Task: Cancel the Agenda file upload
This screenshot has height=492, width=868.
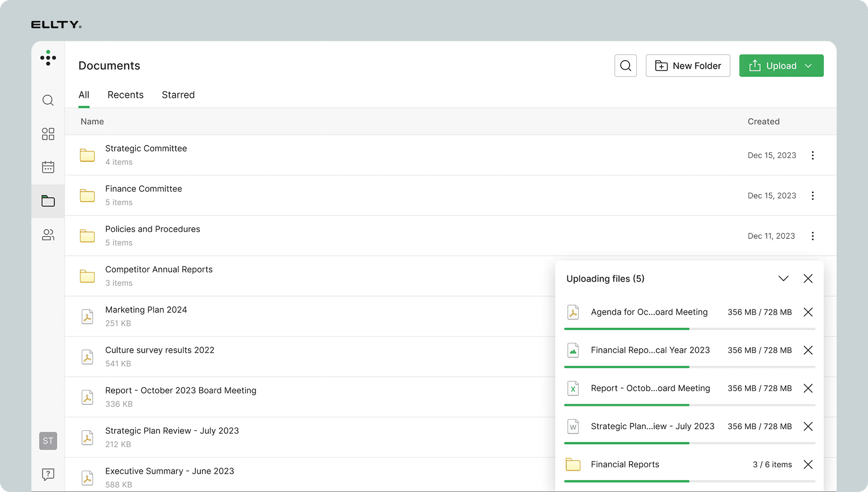Action: tap(808, 312)
